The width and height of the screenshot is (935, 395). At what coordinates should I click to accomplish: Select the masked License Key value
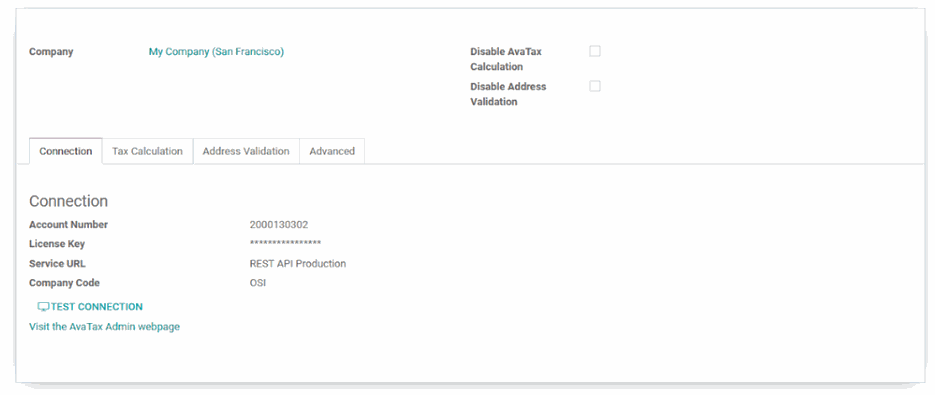(x=286, y=243)
